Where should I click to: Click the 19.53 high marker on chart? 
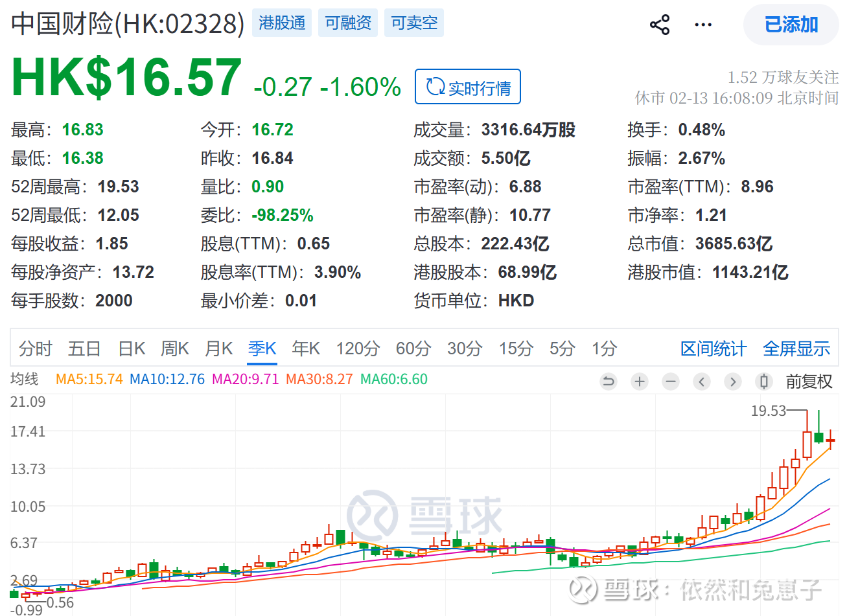tap(769, 411)
